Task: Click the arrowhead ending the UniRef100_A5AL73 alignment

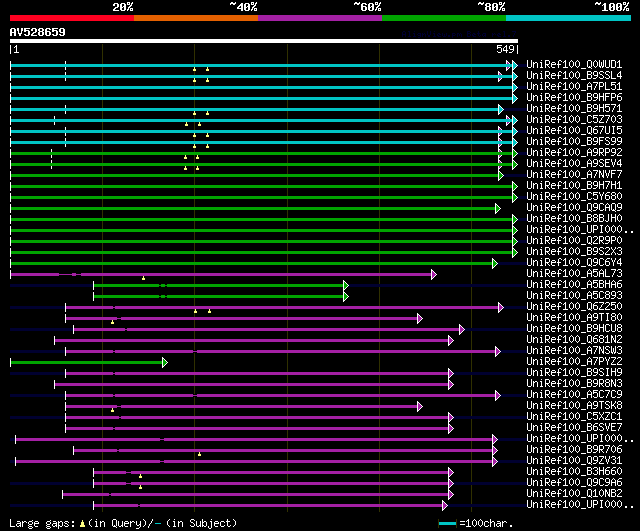Action: click(x=434, y=275)
